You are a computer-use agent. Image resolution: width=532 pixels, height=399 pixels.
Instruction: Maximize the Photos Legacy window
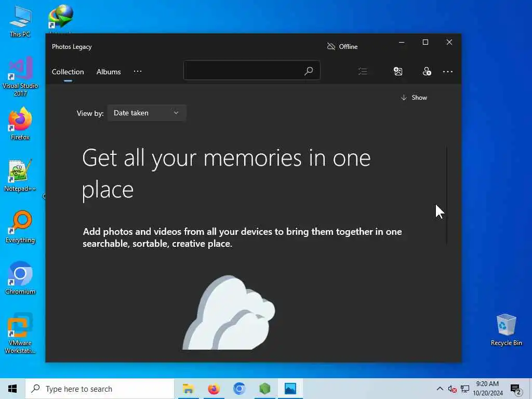(x=425, y=43)
